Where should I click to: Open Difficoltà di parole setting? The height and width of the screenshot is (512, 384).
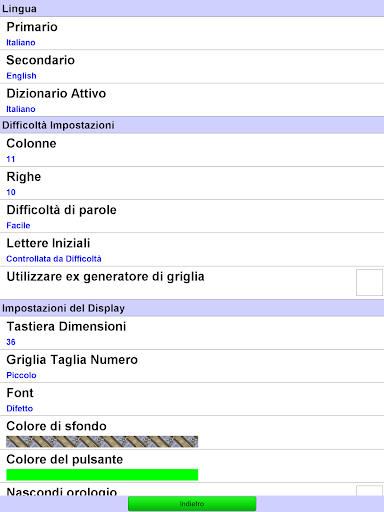pos(192,216)
